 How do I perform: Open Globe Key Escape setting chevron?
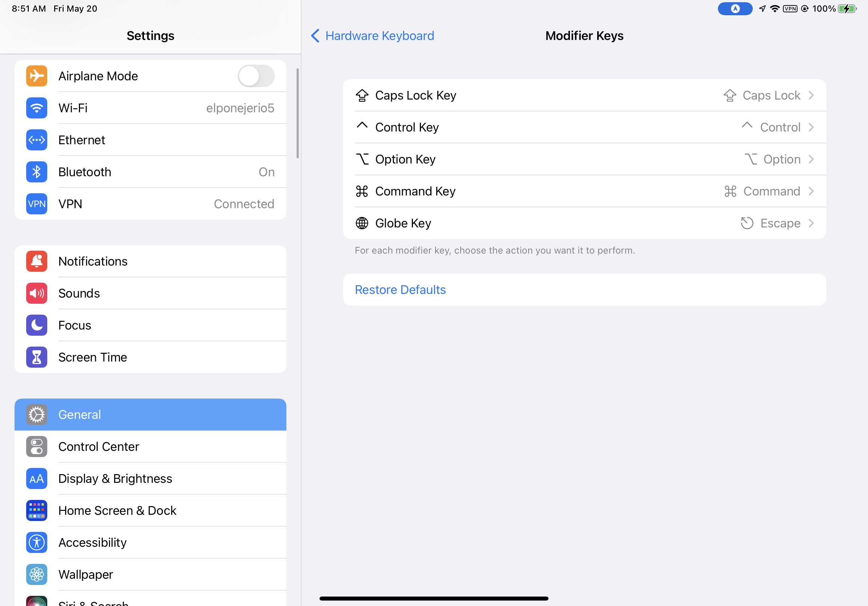pyautogui.click(x=811, y=223)
